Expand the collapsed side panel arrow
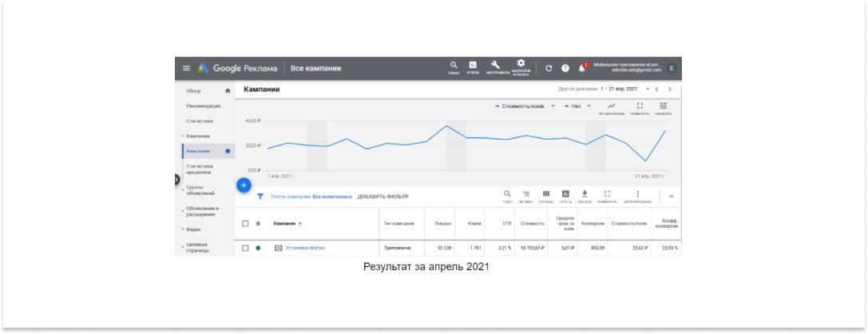The image size is (868, 334). 177,180
